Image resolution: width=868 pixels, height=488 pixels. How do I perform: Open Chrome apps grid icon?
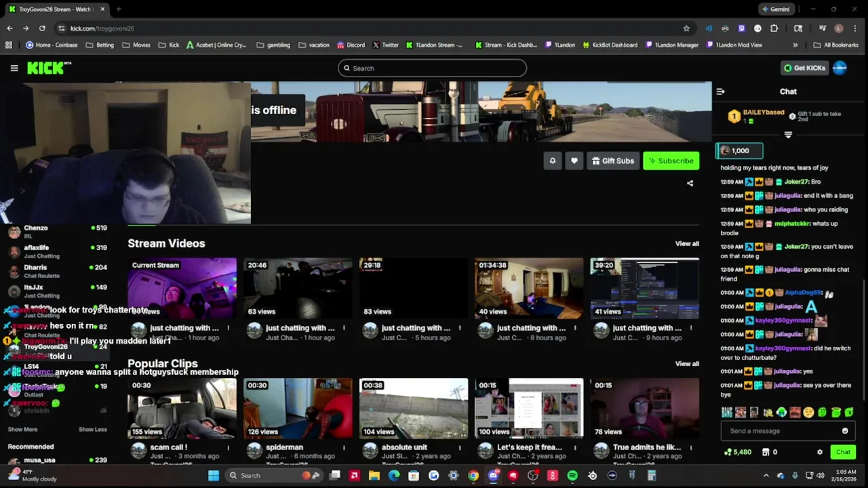(9, 45)
